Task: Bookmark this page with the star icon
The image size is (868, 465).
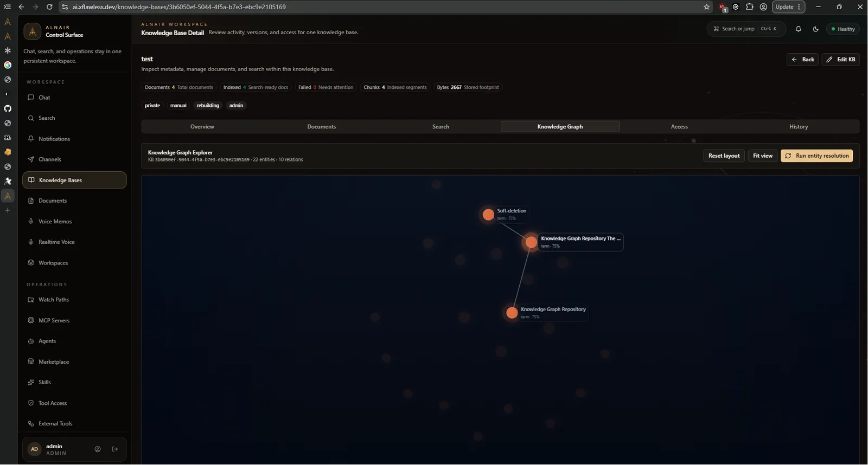Action: tap(706, 7)
